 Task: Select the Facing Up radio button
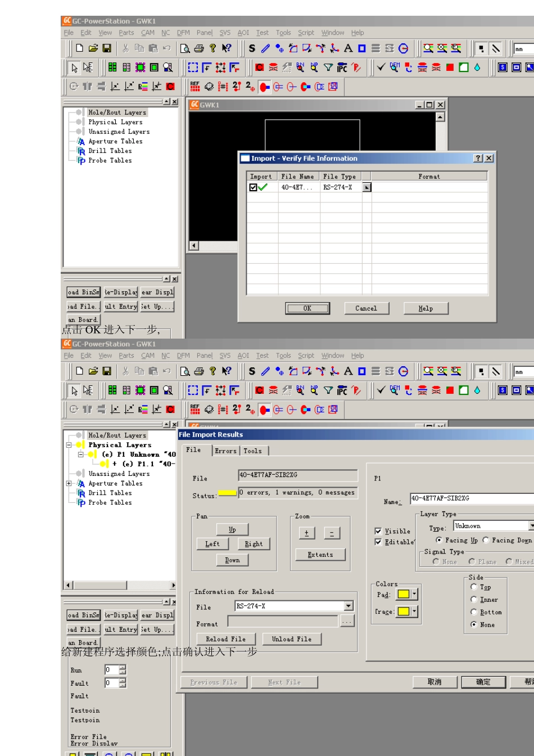[438, 540]
